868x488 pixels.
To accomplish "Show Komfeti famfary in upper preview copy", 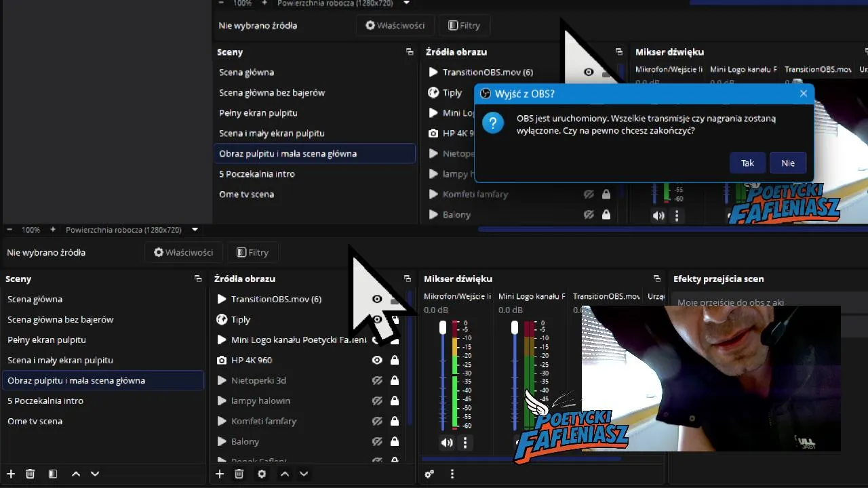I will pyautogui.click(x=589, y=194).
